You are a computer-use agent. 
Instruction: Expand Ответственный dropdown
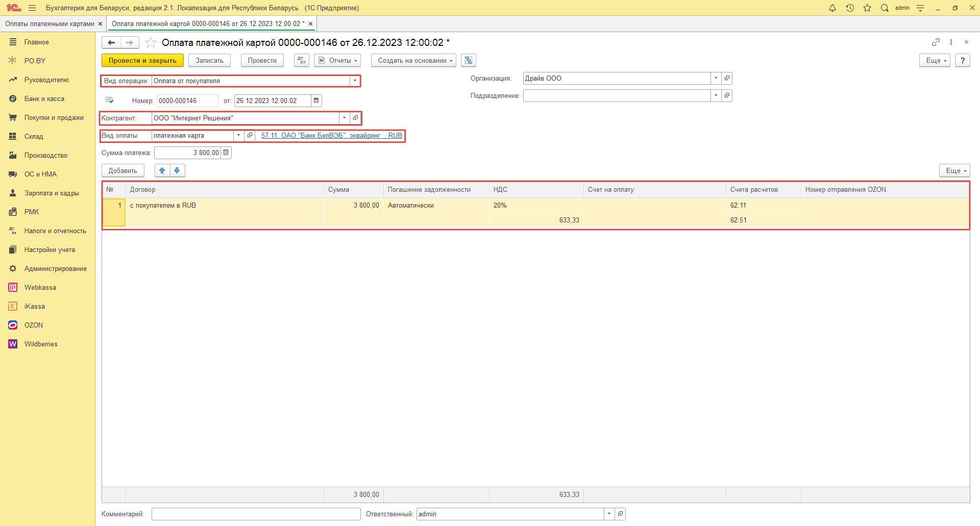tap(609, 514)
